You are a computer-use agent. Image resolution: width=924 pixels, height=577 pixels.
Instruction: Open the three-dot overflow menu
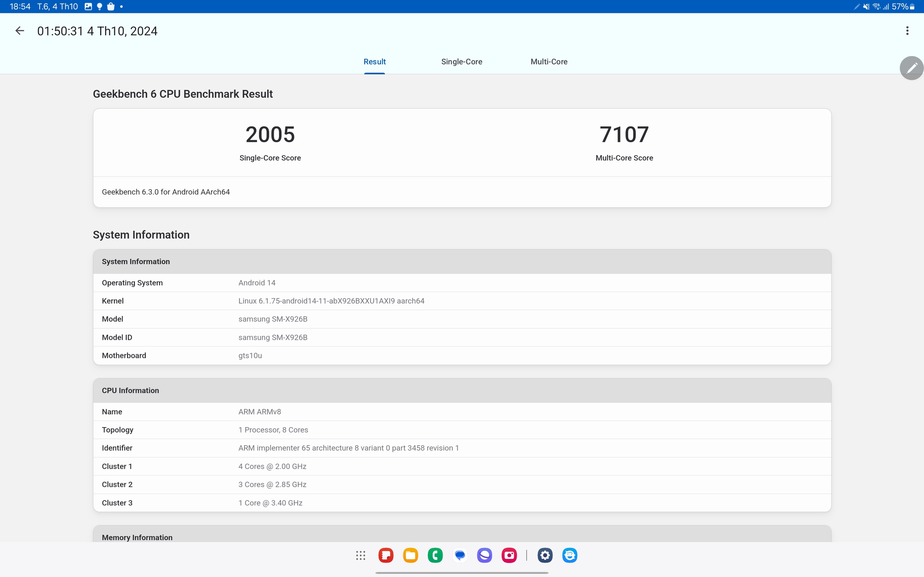907,31
